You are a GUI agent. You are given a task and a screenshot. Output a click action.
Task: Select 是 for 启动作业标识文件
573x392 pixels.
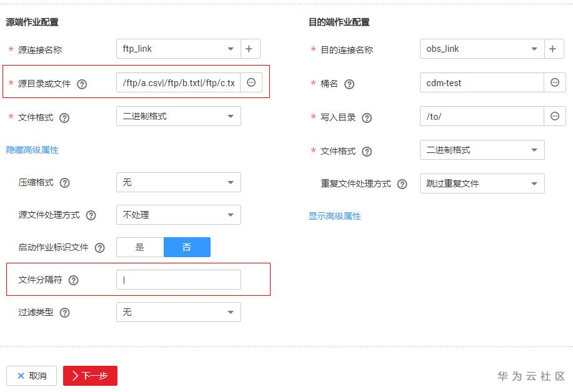point(140,247)
